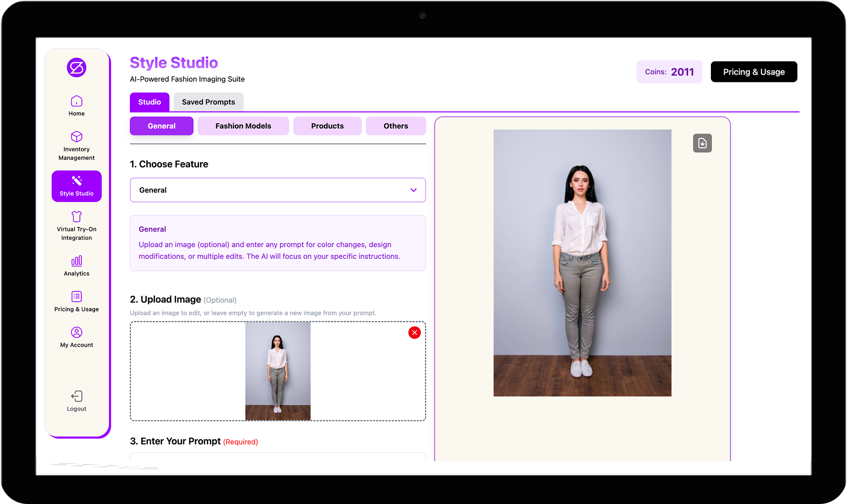Select the Others category button
This screenshot has height=504, width=847.
(395, 126)
